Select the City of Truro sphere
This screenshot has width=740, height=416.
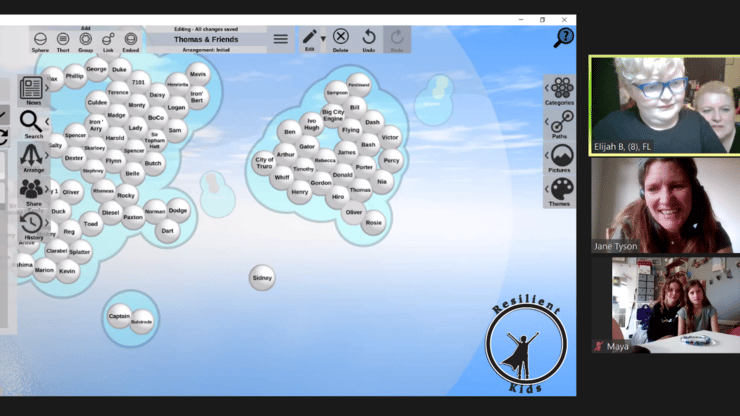264,163
